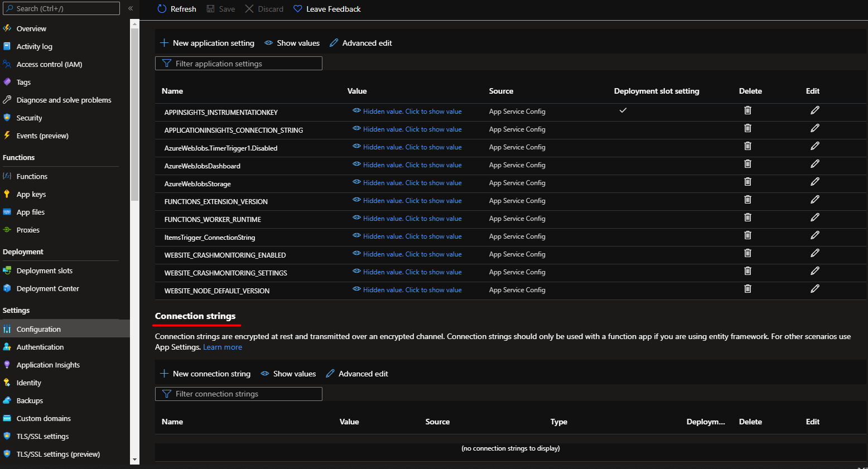Viewport: 868px width, 469px height.
Task: Delete the APPINSIGHTS_INSTRUMENTATIONKEY setting
Action: 748,110
